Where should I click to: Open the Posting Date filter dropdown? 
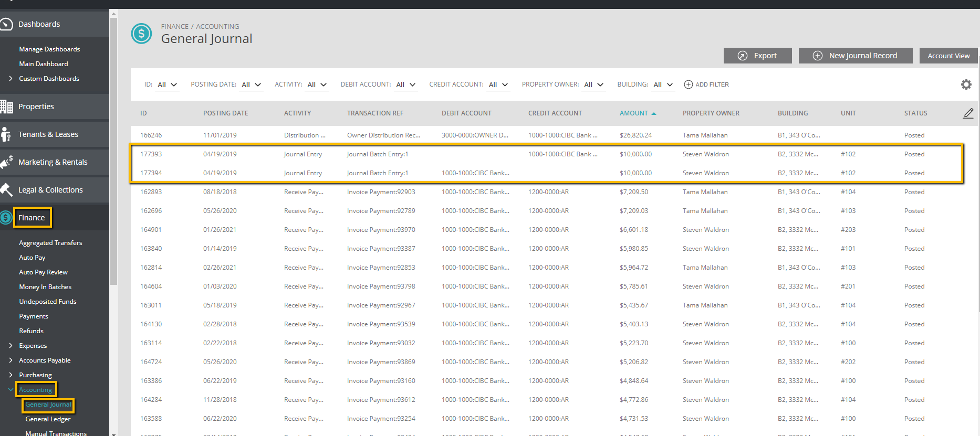pyautogui.click(x=252, y=84)
